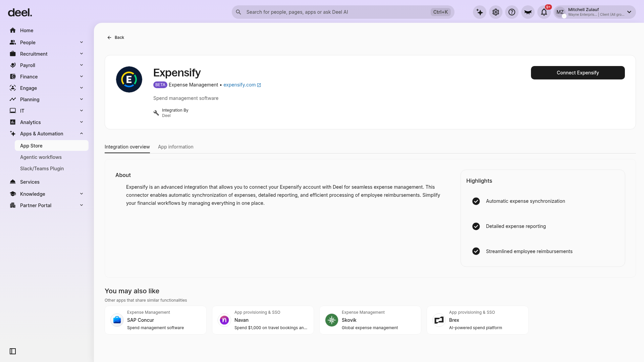Click 'Streamlined employee reimbursements' highlight text
The image size is (644, 362).
coord(529,251)
